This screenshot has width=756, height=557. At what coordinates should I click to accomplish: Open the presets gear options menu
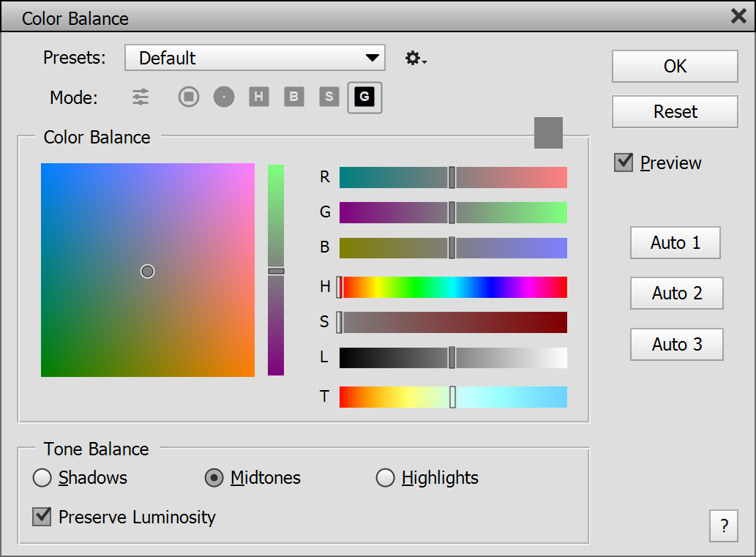[x=416, y=59]
